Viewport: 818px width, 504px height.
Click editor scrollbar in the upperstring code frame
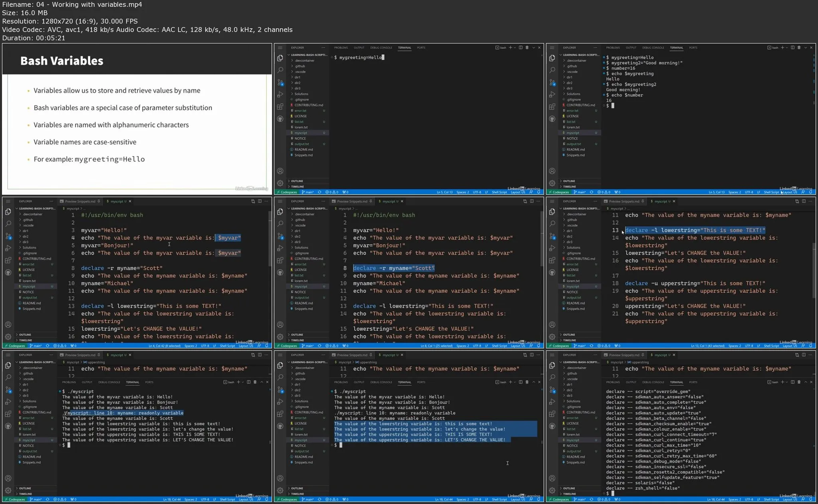coord(814,270)
